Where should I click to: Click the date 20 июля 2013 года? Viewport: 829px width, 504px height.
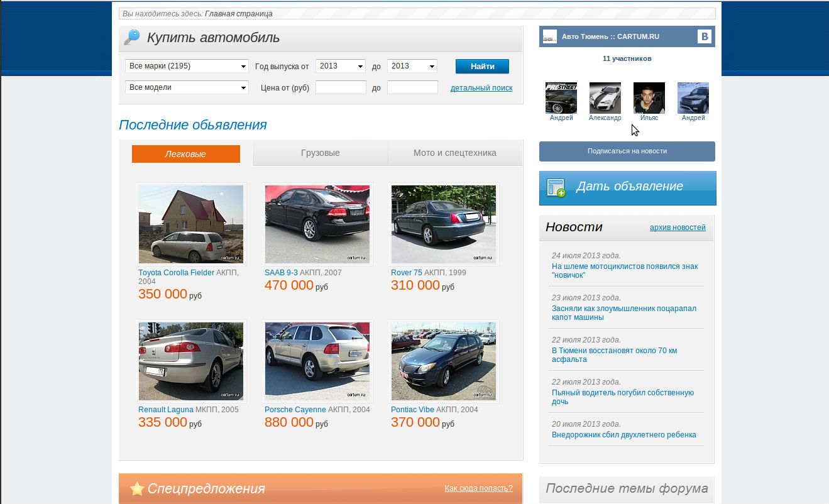586,424
